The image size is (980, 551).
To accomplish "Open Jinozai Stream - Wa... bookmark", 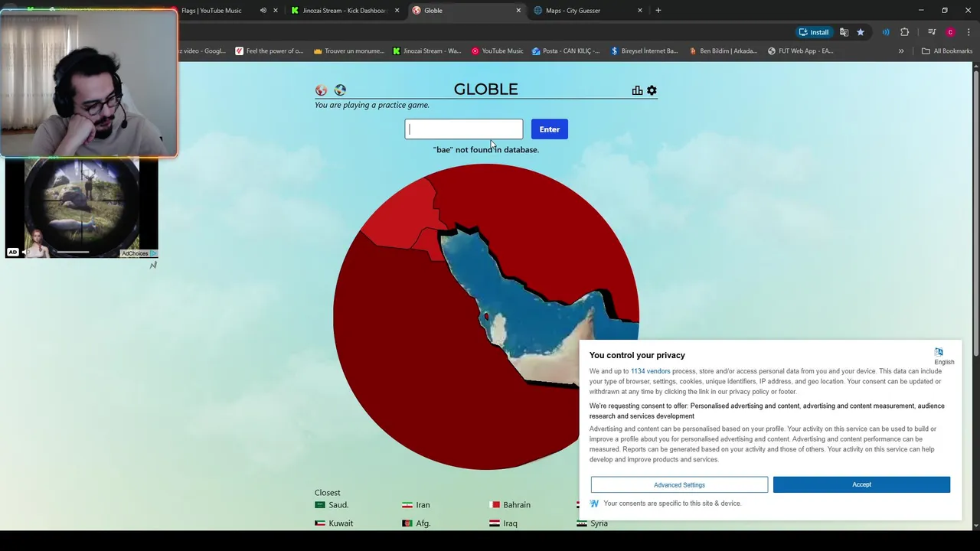I will 426,51.
